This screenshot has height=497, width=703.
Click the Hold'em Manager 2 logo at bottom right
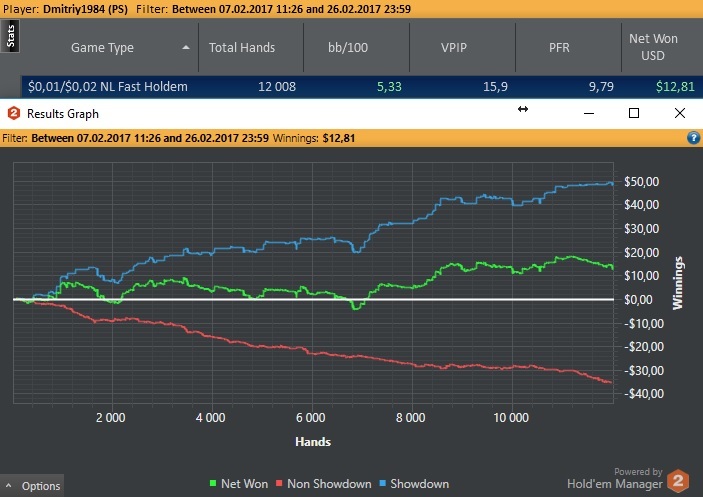[x=678, y=481]
